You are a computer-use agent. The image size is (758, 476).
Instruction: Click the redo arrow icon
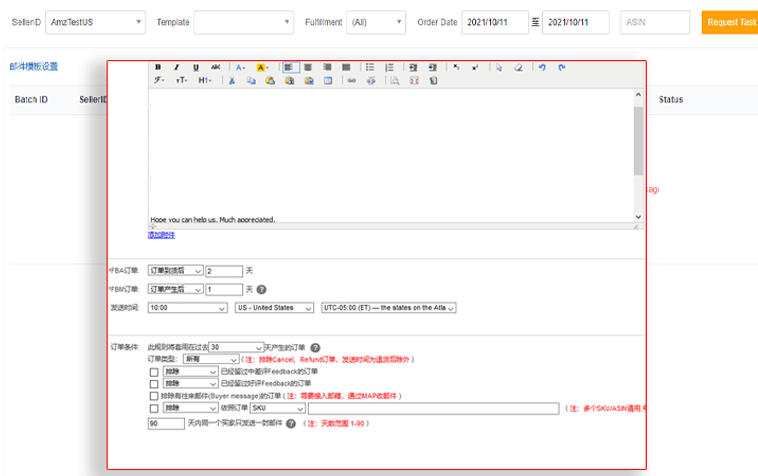(561, 67)
